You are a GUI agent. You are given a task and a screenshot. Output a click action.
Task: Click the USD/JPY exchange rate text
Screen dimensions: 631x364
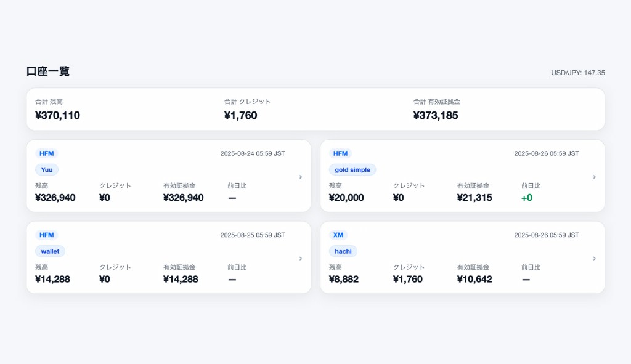coord(578,73)
